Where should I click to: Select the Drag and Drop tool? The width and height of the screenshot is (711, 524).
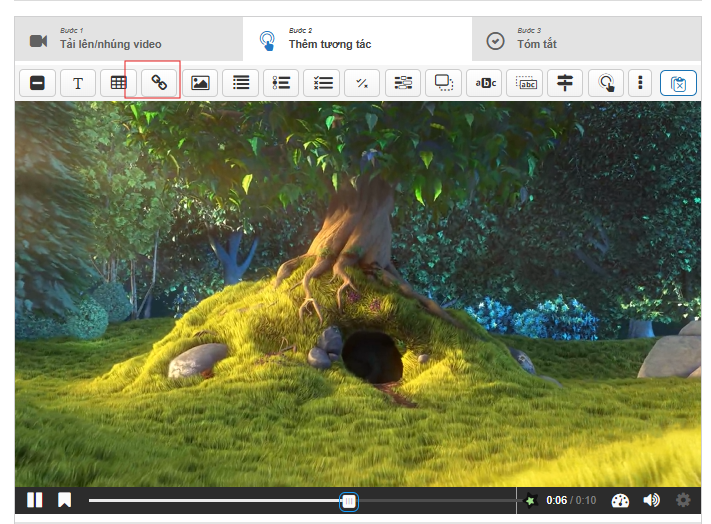point(444,83)
